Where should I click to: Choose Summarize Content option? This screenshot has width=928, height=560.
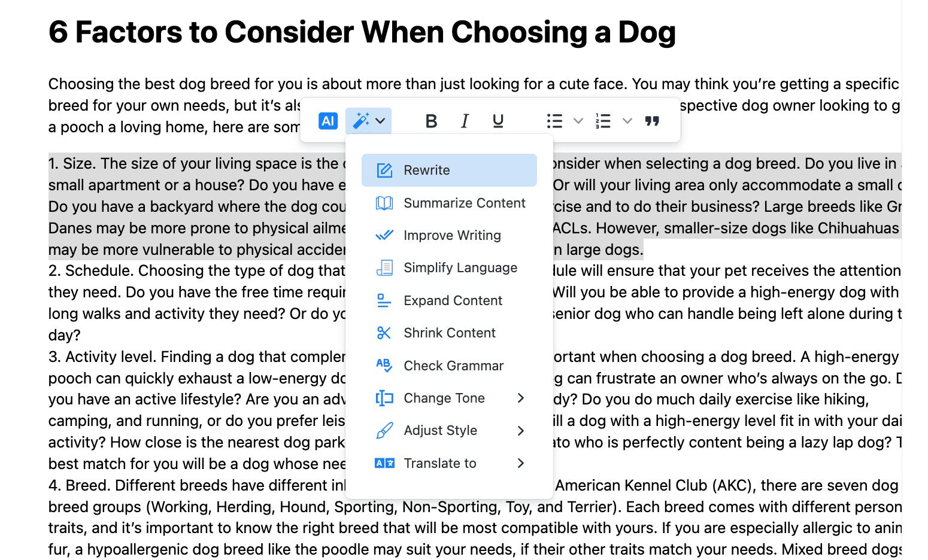[x=464, y=203]
